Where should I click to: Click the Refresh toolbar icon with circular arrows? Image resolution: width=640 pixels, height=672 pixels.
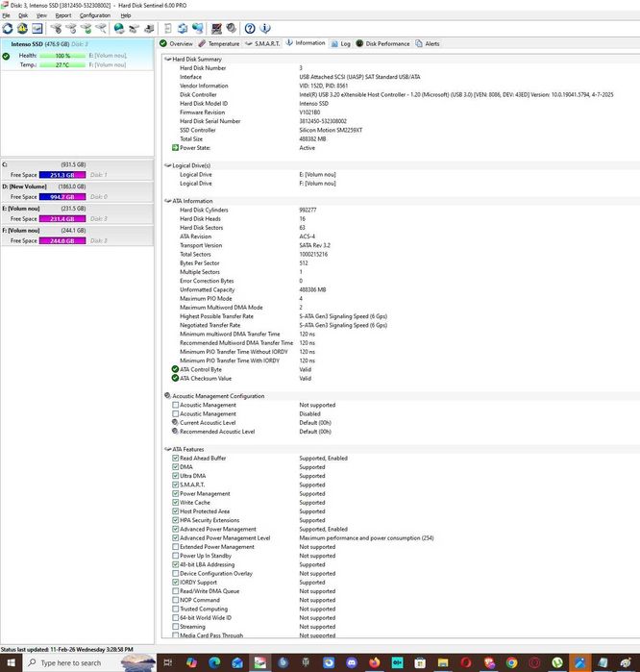pyautogui.click(x=8, y=29)
